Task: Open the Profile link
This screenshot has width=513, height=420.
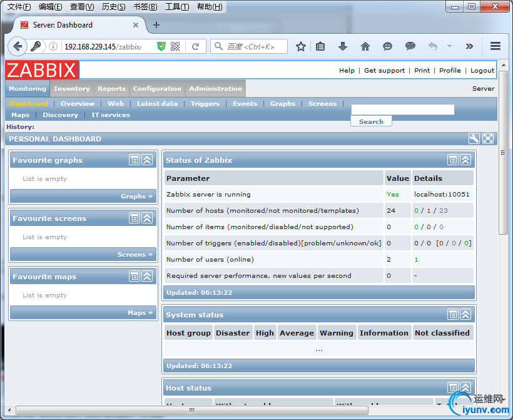Action: click(450, 70)
